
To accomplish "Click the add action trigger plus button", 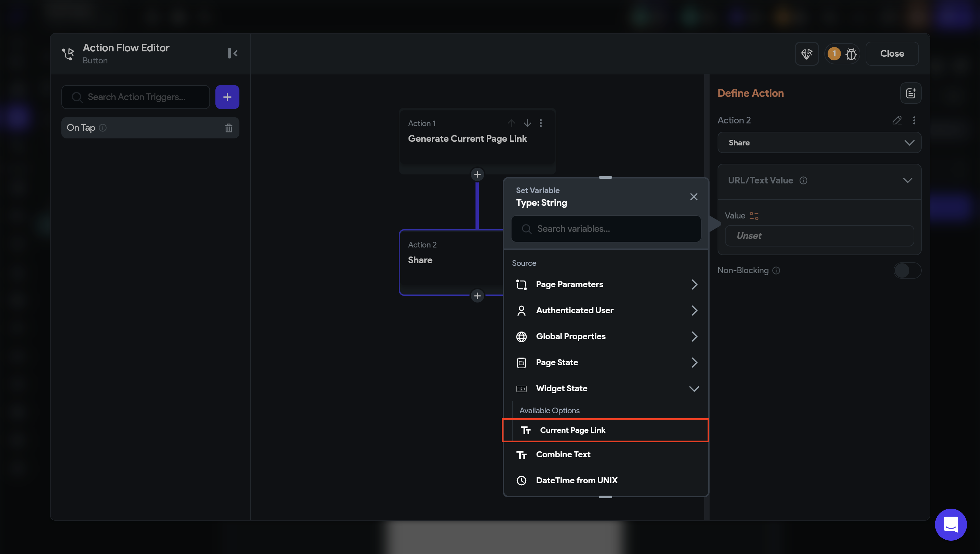I will (x=227, y=97).
